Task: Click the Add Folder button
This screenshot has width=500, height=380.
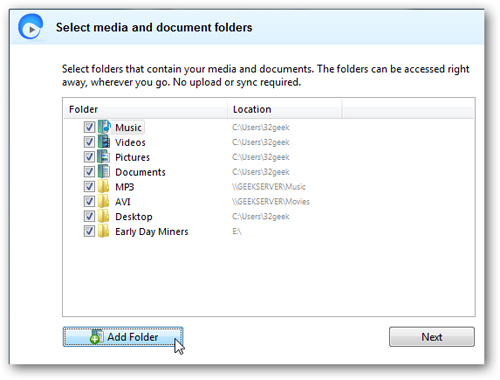Action: coord(123,337)
